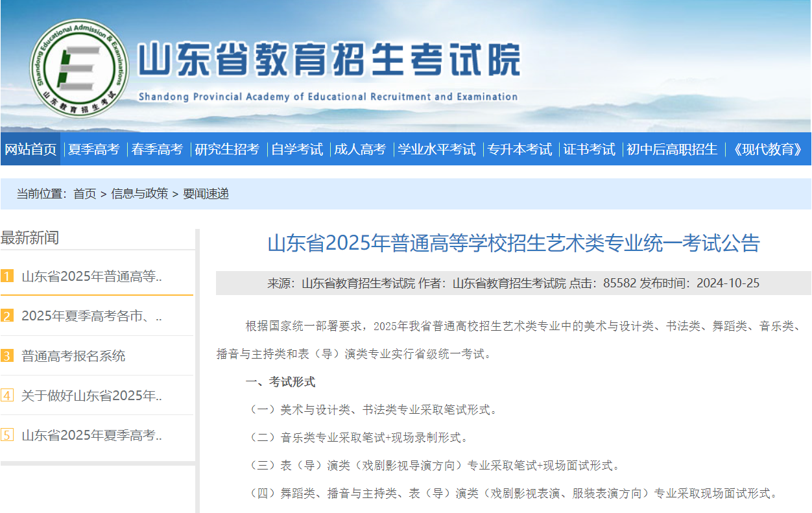Open the 自学考试 navigation item
Viewport: 812px width, 513px height.
point(297,149)
